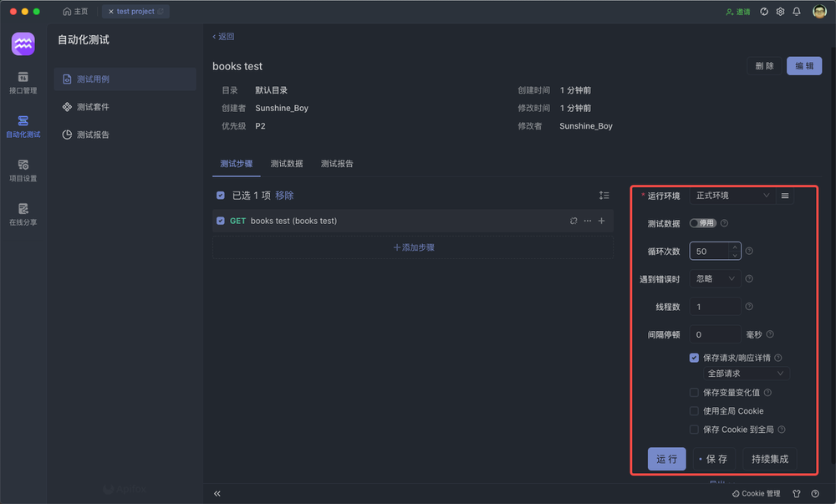This screenshot has width=836, height=504.
Task: Uncheck 保存请求/响应详情 checkbox
Action: pos(694,358)
